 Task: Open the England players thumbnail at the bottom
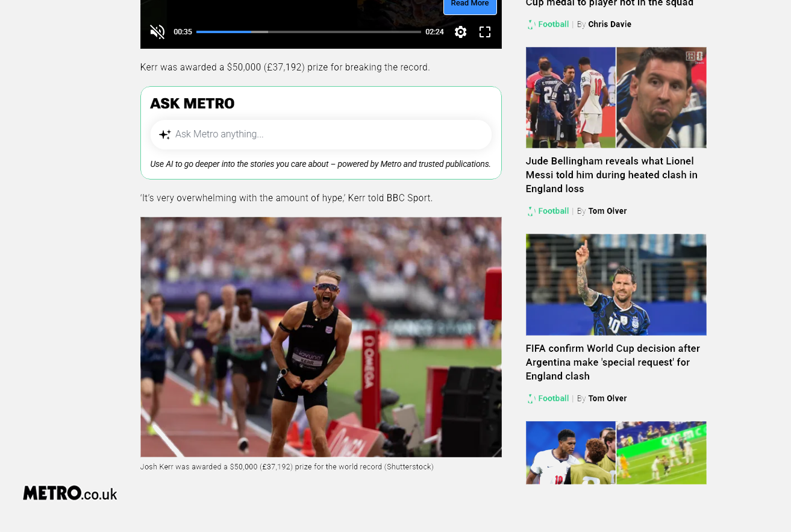[616, 452]
